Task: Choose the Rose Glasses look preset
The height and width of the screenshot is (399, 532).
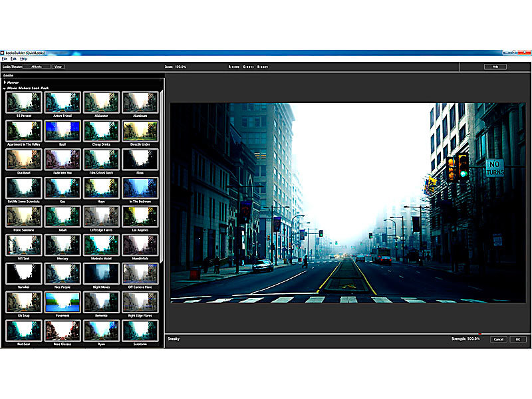Action: pyautogui.click(x=63, y=331)
